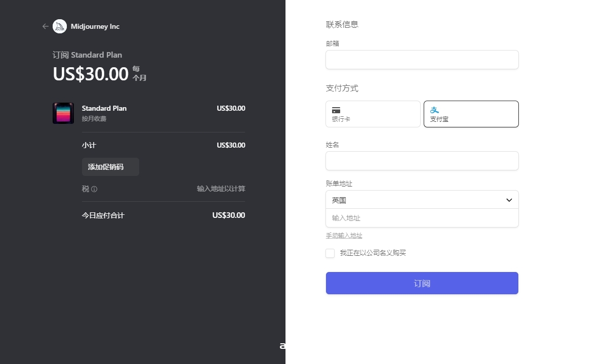This screenshot has width=613, height=364.
Task: Click the back arrow beside Midjourney logo
Action: 46,26
